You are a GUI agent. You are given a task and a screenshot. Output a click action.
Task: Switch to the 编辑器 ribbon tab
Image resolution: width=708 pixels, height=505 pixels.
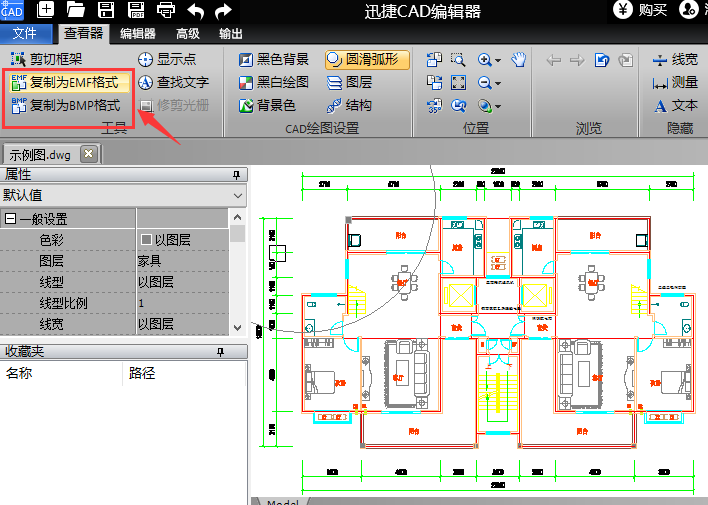click(x=137, y=34)
